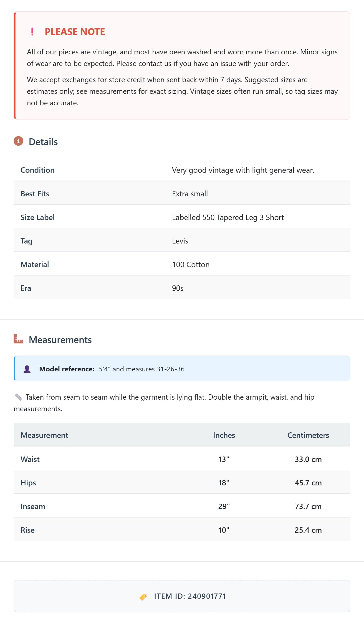Select the Waist measurement row

[x=182, y=459]
